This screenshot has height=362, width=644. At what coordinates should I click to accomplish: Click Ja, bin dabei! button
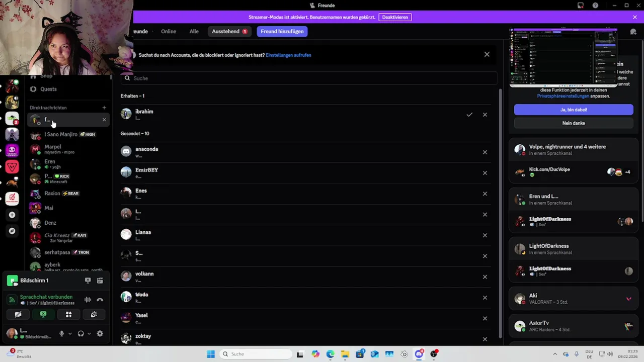574,110
